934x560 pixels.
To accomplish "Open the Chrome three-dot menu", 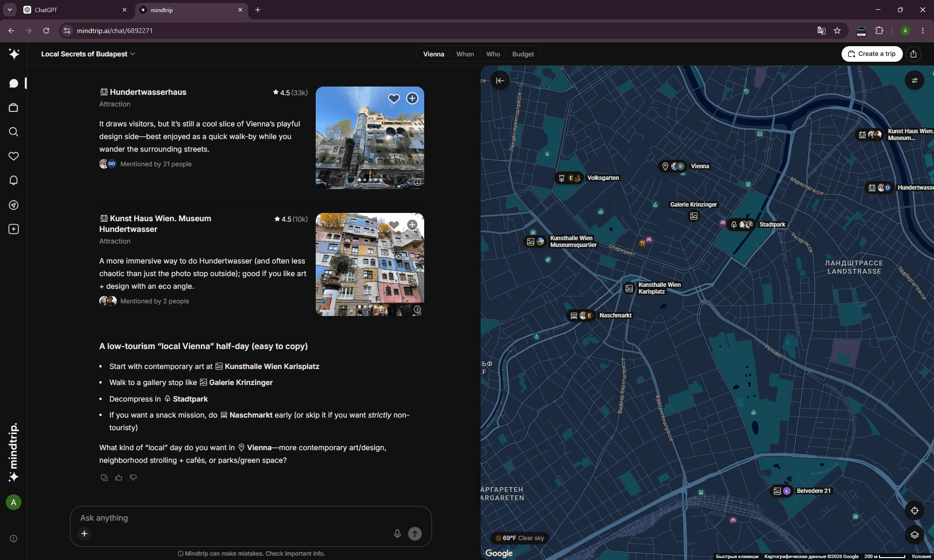I will tap(923, 31).
